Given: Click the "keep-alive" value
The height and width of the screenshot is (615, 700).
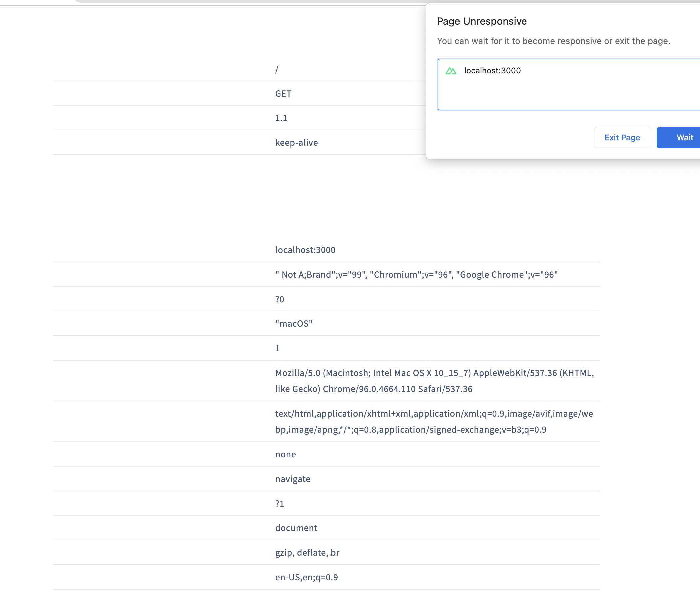Looking at the screenshot, I should click(x=297, y=143).
